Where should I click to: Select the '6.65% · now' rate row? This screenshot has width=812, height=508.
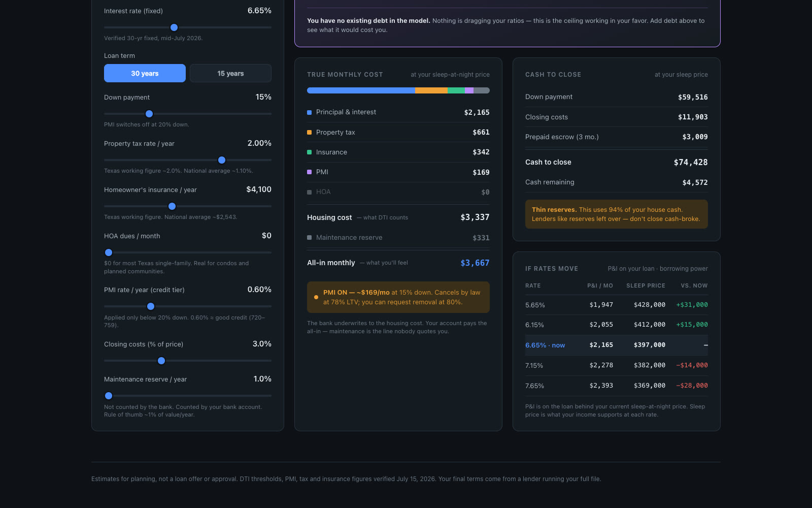click(617, 345)
